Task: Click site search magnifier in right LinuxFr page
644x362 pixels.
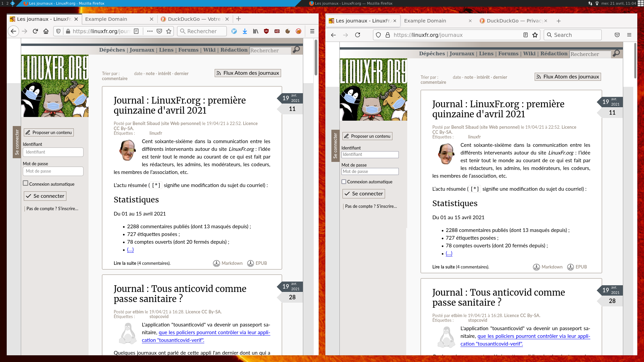Action: pyautogui.click(x=616, y=53)
